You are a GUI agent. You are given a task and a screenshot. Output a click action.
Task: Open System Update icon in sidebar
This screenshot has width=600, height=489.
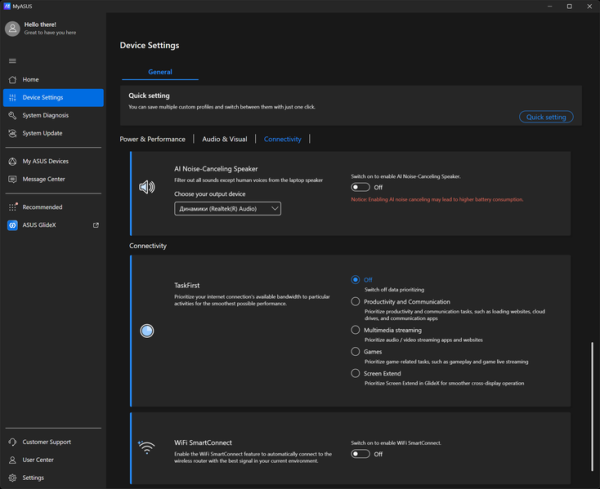pyautogui.click(x=13, y=133)
